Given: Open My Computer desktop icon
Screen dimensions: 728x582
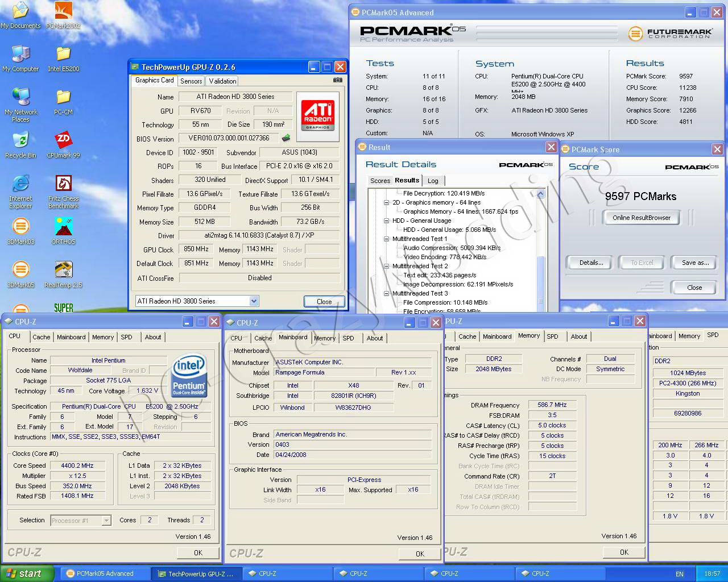Looking at the screenshot, I should [20, 58].
